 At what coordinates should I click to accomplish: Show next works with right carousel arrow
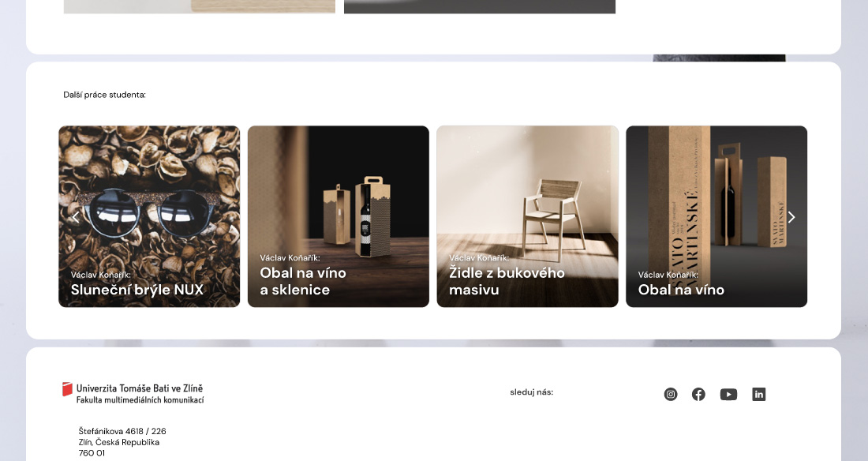coord(791,217)
